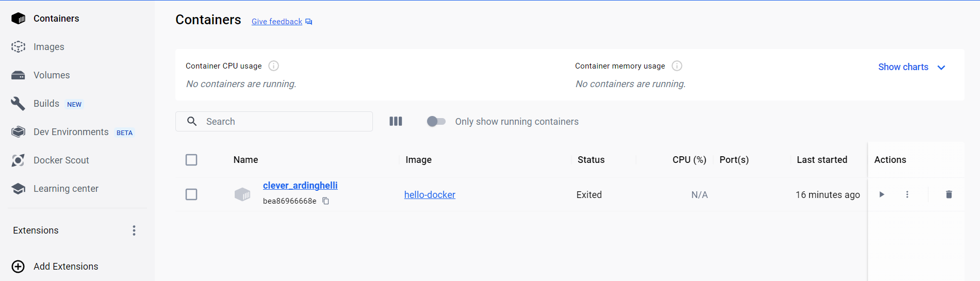Open the clever_ardinghelli container link

300,186
